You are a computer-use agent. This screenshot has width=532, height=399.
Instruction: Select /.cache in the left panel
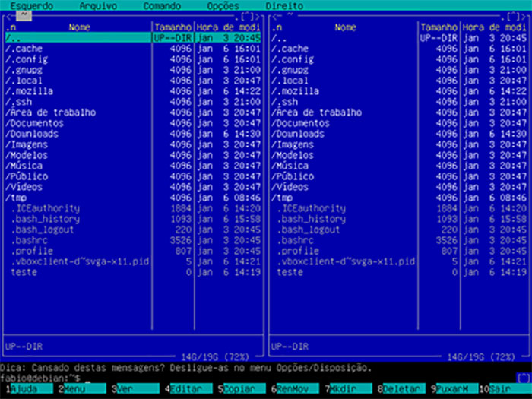click(x=133, y=49)
